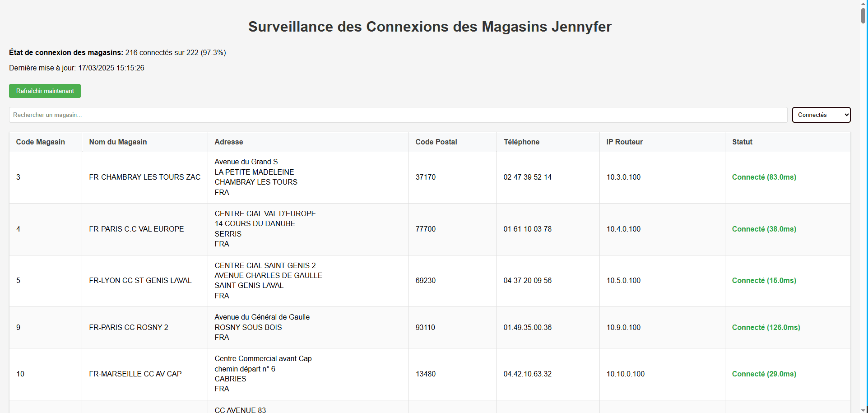
Task: Click phone number 01.49.35.00.36
Action: coord(528,327)
